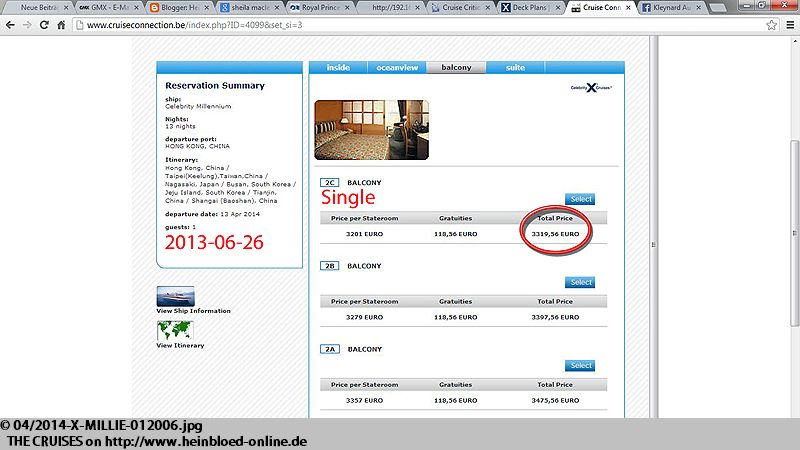Screen dimensions: 800x450
Task: Open the Chrome menu icon
Action: click(790, 24)
